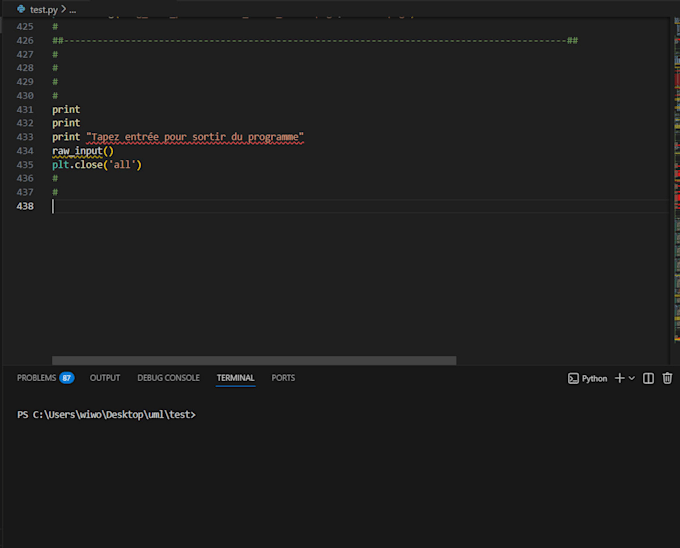Select the TERMINAL tab
Viewport: 680px width, 548px height.
click(x=235, y=378)
